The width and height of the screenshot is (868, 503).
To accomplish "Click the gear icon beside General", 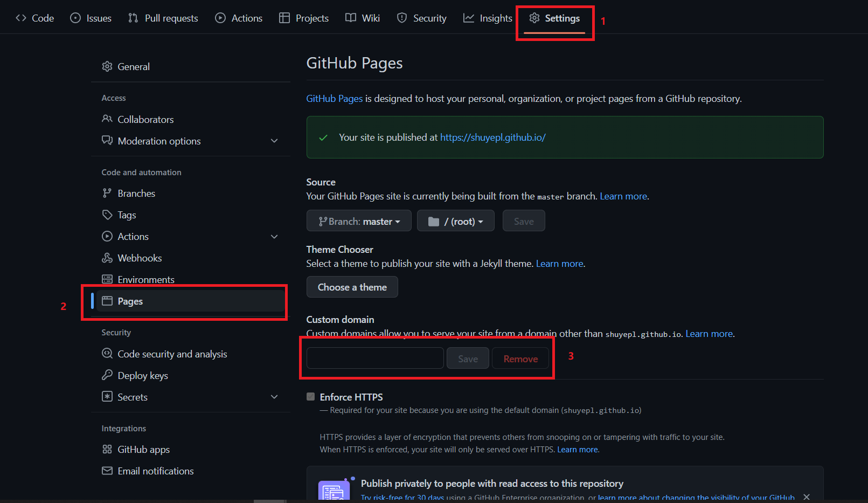I will 107,66.
